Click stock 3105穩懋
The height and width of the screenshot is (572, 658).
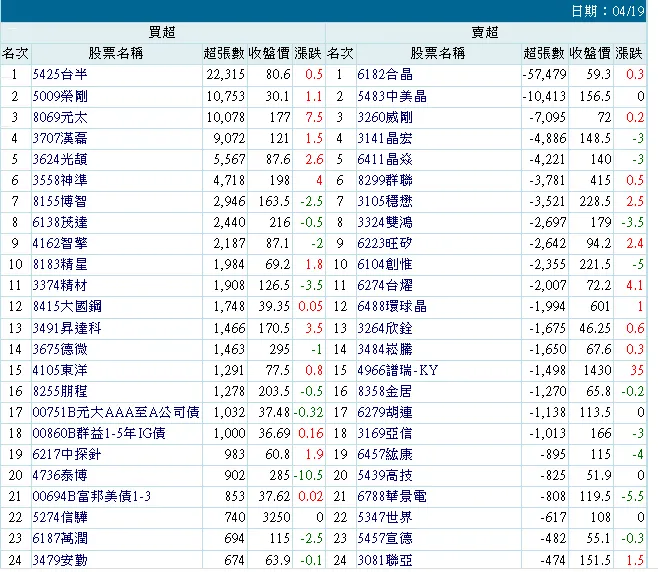point(385,201)
